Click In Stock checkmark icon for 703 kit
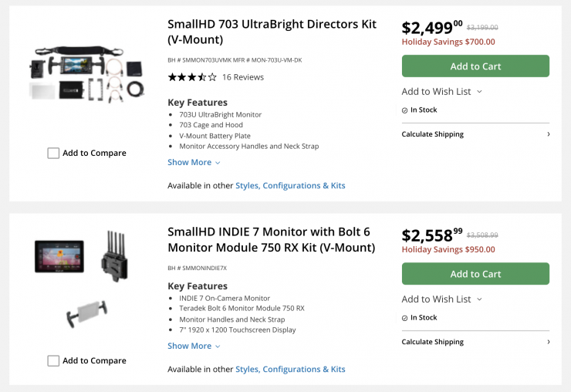 (x=405, y=110)
